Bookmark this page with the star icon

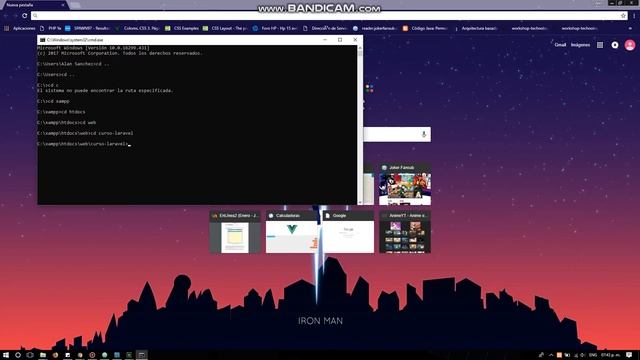click(623, 16)
